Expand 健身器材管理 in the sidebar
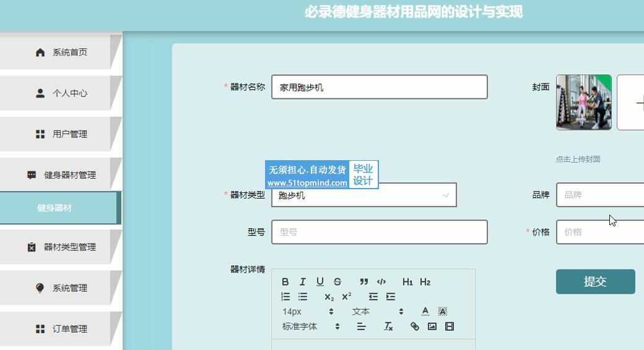Image resolution: width=644 pixels, height=350 pixels. [x=61, y=175]
